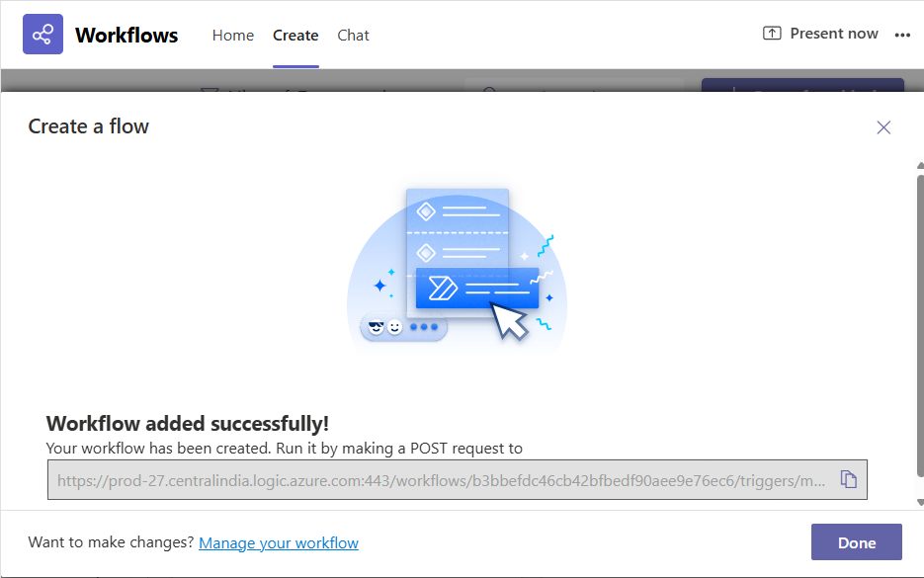Click inside the workflow URL field
This screenshot has width=924, height=578.
point(440,480)
